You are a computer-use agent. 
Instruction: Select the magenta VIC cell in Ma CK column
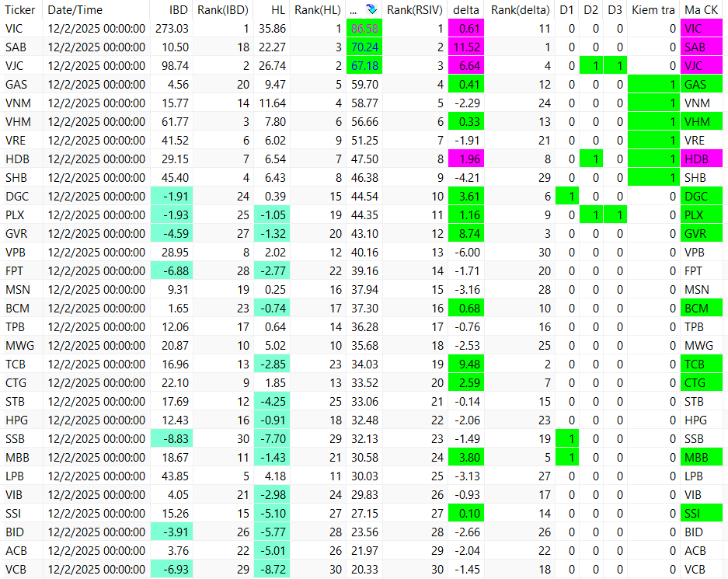click(x=702, y=28)
